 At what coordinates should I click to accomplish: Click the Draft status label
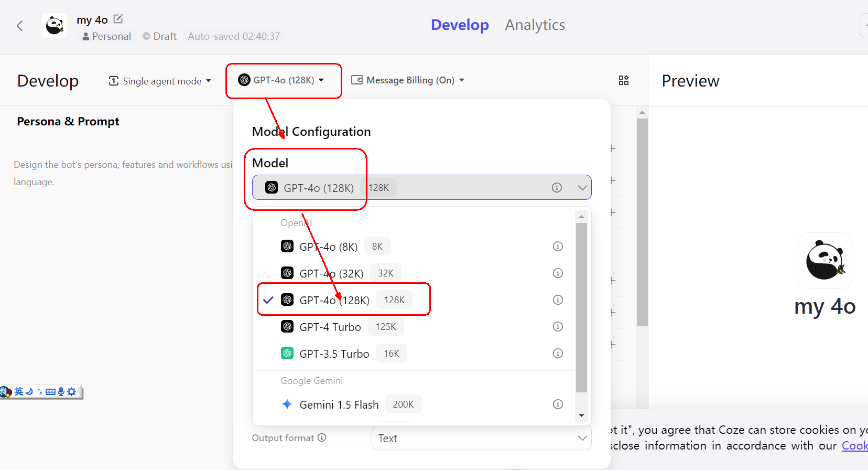point(160,36)
